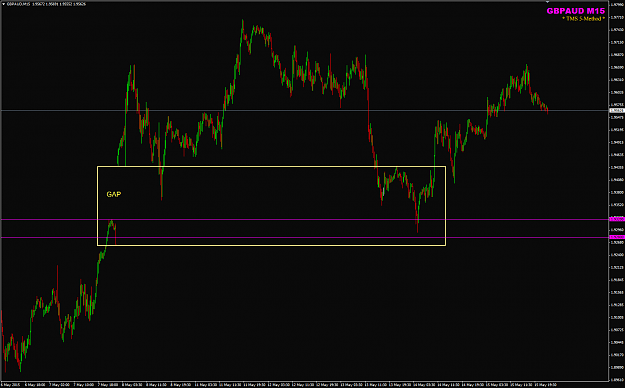Viewport: 625px width, 388px height.
Task: Select the lower magenta horizontal line
Action: [305, 237]
